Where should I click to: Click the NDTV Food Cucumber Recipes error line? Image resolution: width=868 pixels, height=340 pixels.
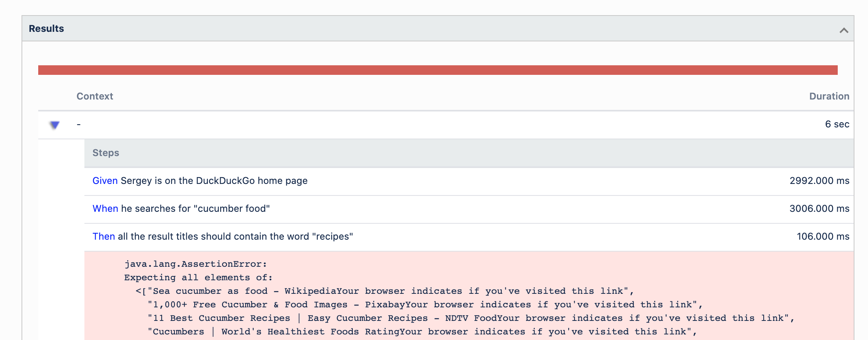471,318
